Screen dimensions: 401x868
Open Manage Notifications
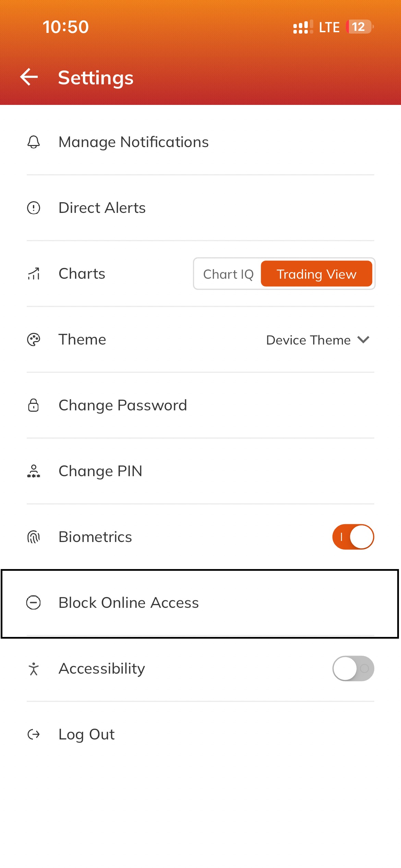pyautogui.click(x=200, y=142)
